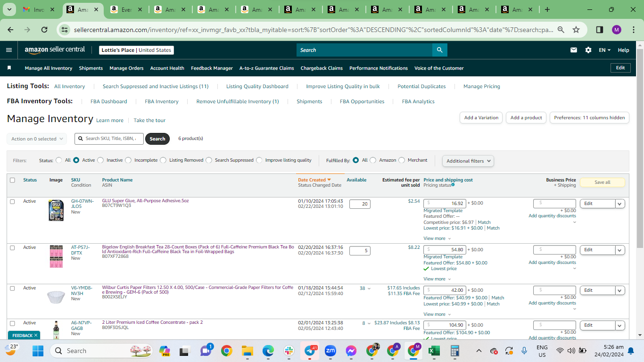The image size is (644, 362).
Task: Open Feedback Manager
Action: (212, 68)
